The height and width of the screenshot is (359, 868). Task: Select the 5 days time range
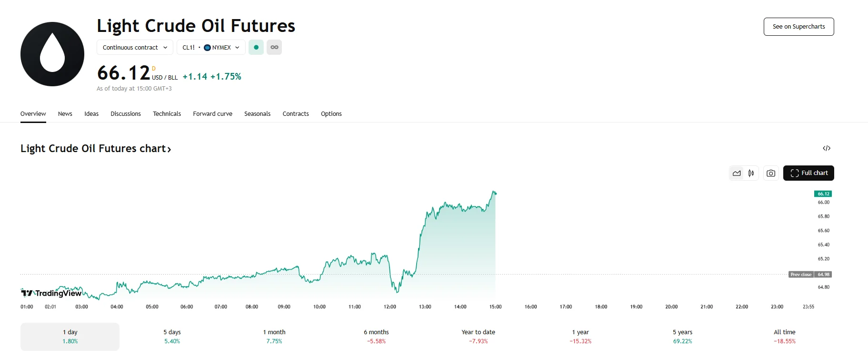(x=172, y=336)
